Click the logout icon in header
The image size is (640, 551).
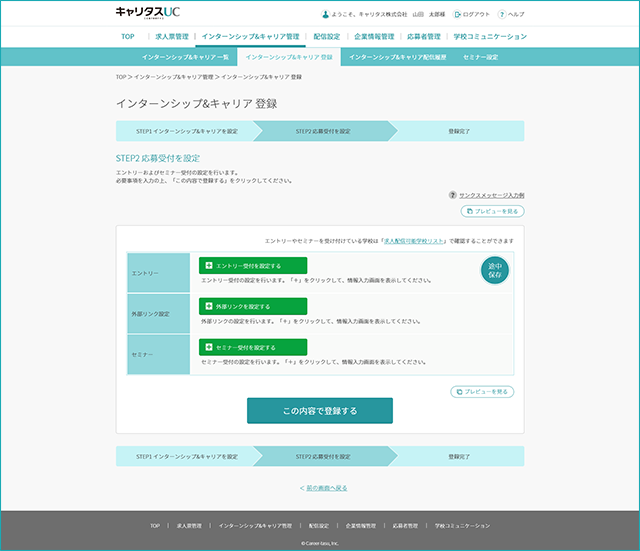click(x=457, y=14)
